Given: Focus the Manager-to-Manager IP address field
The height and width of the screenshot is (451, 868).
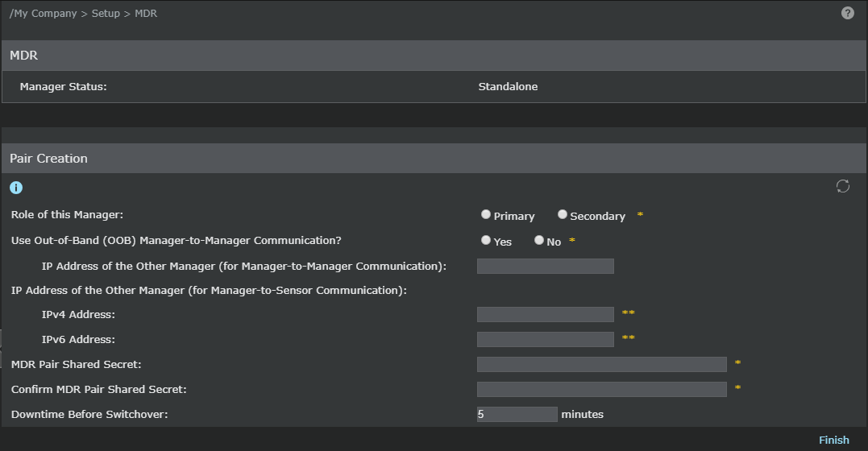Looking at the screenshot, I should (546, 267).
